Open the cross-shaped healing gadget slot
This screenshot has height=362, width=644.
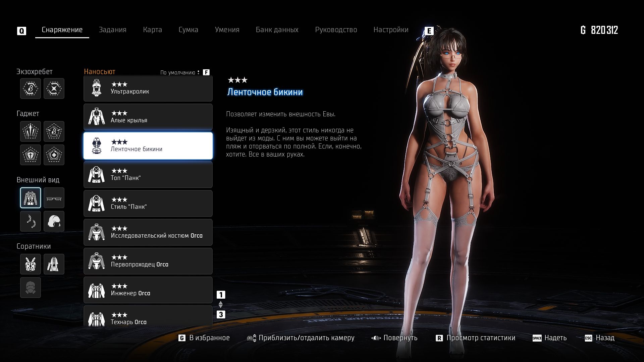click(x=54, y=155)
